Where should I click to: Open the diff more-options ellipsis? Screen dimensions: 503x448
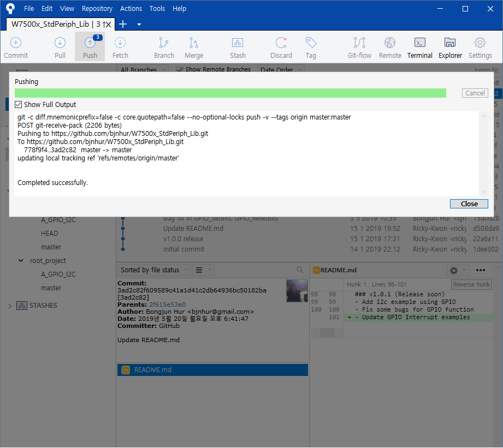point(480,270)
